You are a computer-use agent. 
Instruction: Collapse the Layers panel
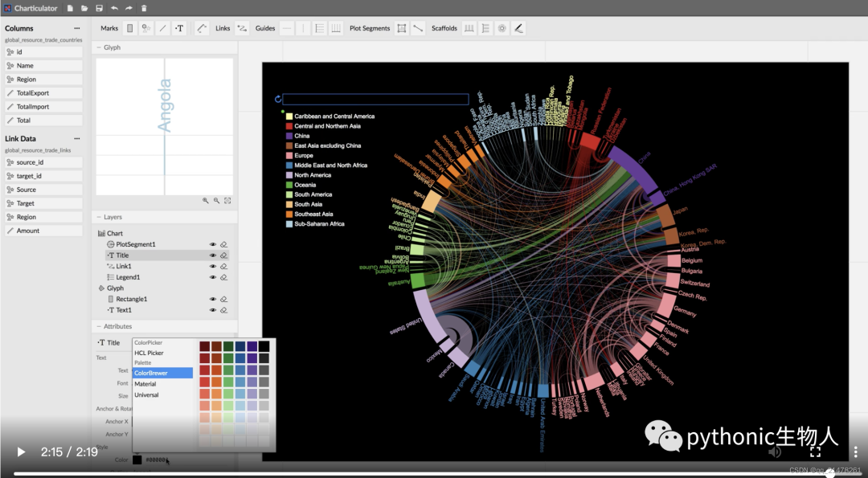[99, 218]
